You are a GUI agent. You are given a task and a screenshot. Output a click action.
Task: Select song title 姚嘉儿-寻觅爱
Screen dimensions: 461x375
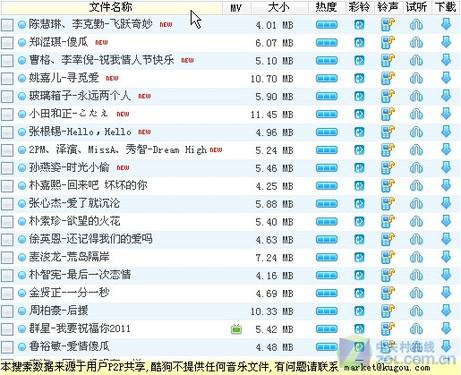click(x=64, y=78)
